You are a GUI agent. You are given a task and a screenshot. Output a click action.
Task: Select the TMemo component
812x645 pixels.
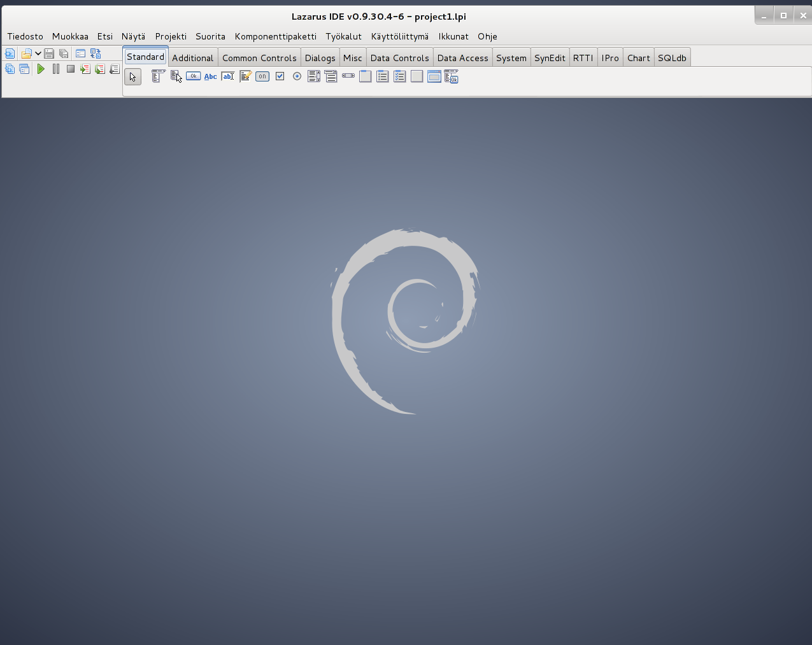(245, 76)
